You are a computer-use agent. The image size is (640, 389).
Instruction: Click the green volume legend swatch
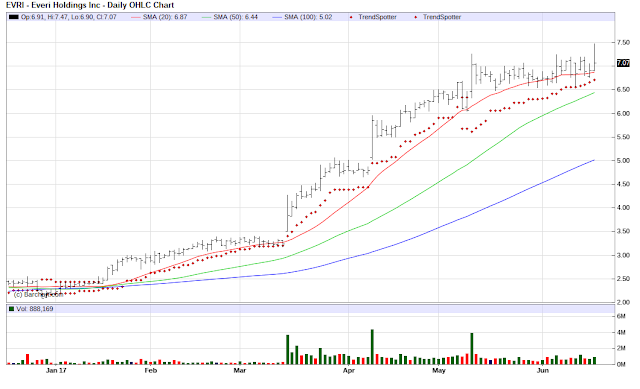[11, 309]
